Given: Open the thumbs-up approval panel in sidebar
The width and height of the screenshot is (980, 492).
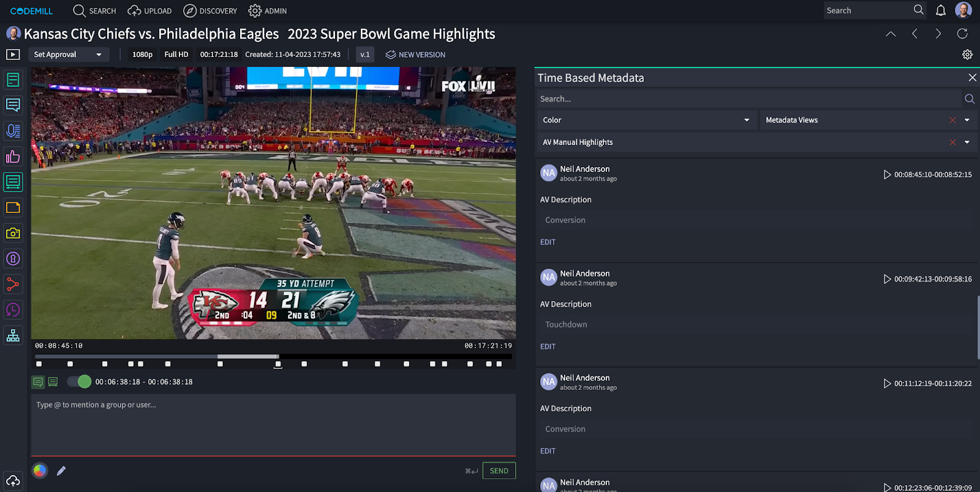Looking at the screenshot, I should (x=13, y=157).
